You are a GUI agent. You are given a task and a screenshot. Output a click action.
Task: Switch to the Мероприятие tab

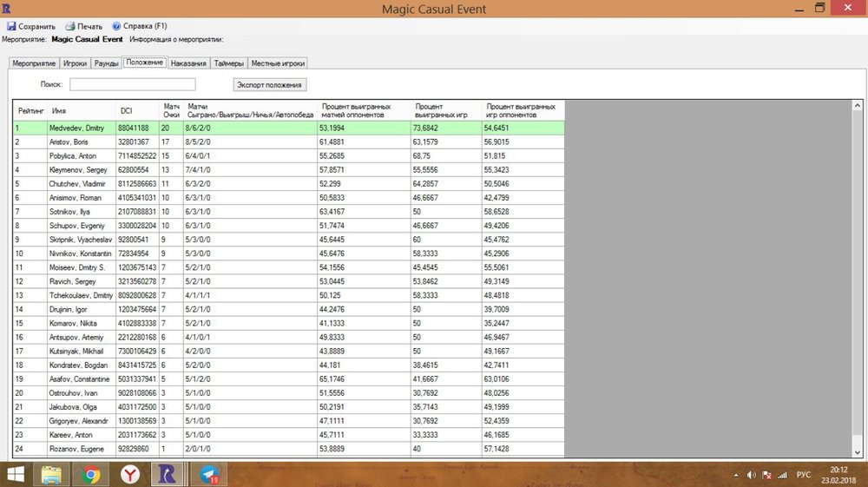tap(34, 63)
